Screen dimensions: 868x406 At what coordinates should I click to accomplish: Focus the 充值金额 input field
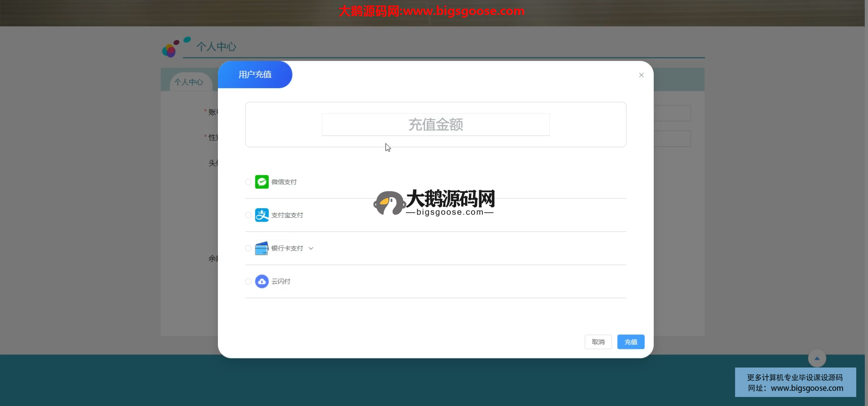(x=435, y=124)
